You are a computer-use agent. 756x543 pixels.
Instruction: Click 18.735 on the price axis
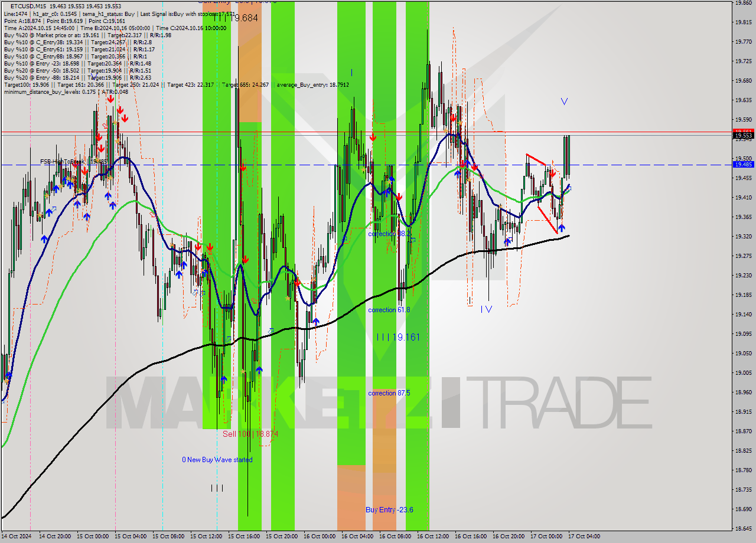(742, 490)
